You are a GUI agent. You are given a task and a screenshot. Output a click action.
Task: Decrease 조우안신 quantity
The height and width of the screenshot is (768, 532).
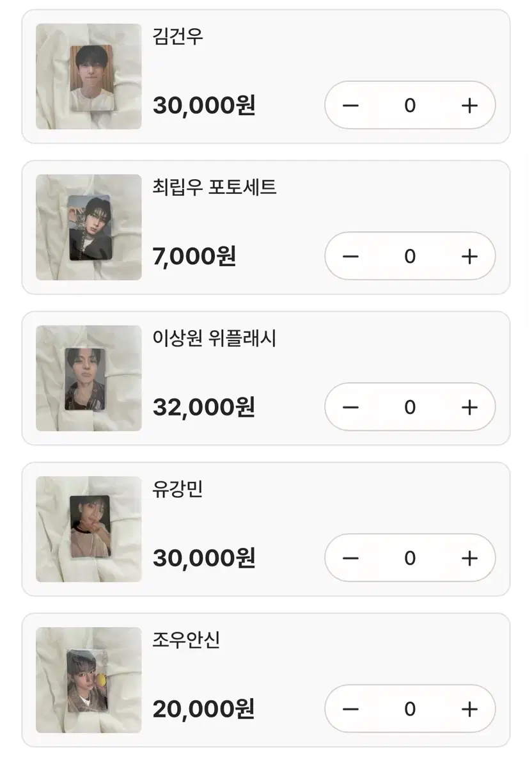(x=350, y=709)
